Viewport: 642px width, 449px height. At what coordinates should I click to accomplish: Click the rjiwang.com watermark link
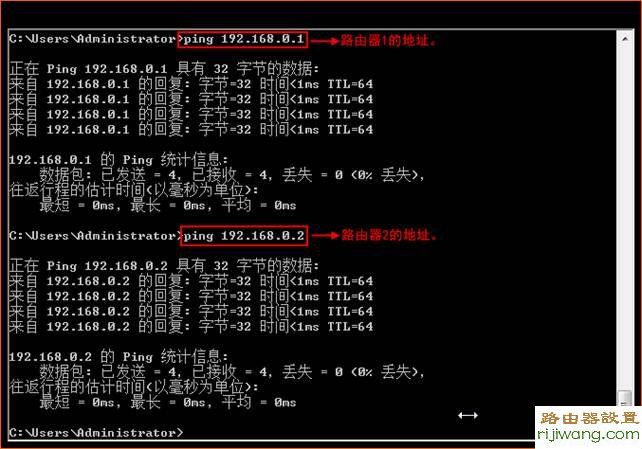pos(589,435)
